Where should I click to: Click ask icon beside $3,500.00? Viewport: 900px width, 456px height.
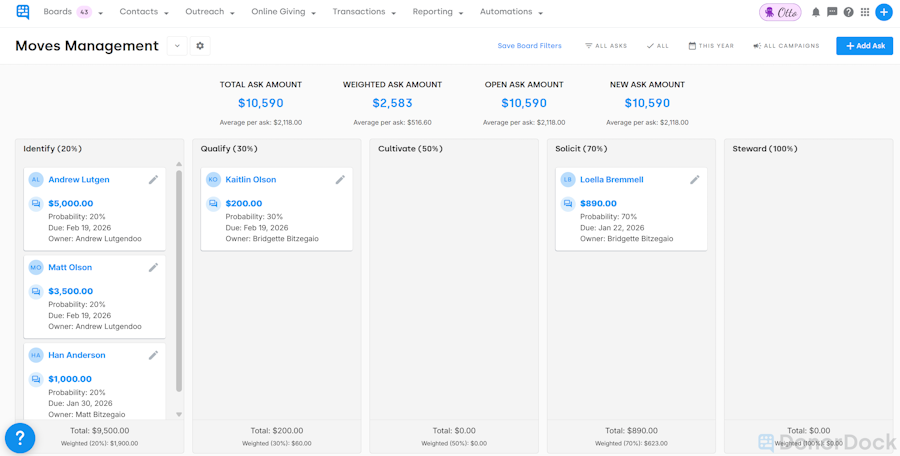[x=36, y=291]
